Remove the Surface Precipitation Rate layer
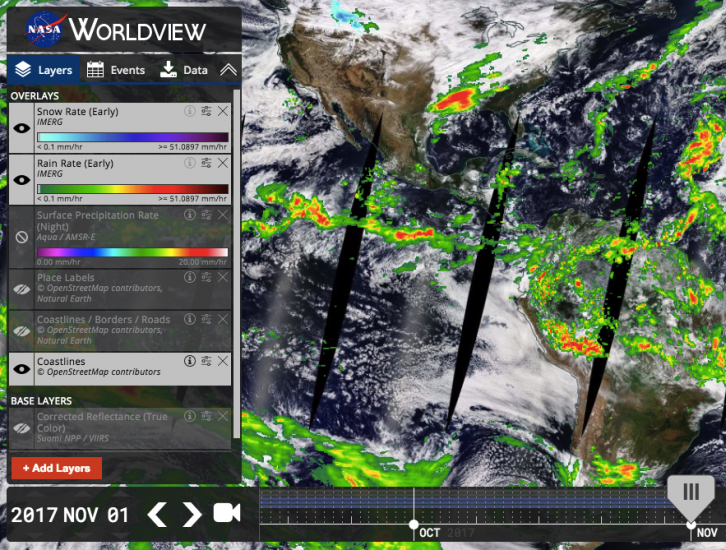This screenshot has width=726, height=550. (x=223, y=215)
